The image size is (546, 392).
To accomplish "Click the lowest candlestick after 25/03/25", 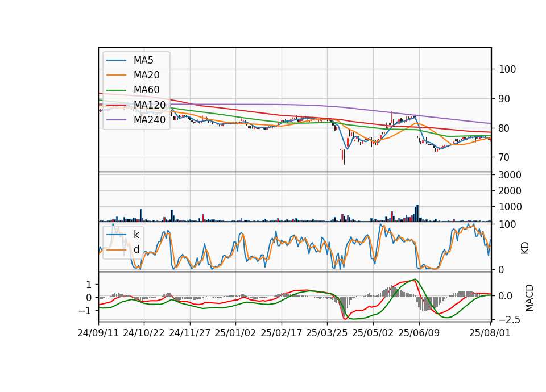I will 344,157.
